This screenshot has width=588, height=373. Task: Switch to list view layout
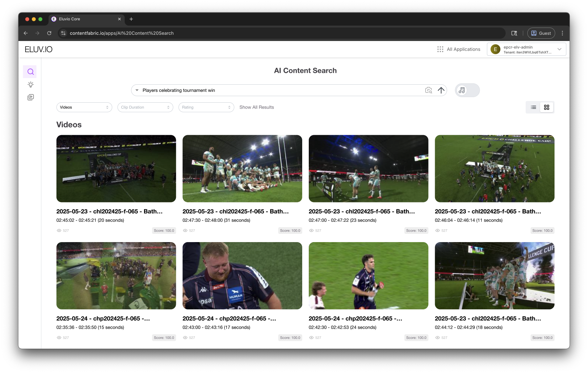534,107
